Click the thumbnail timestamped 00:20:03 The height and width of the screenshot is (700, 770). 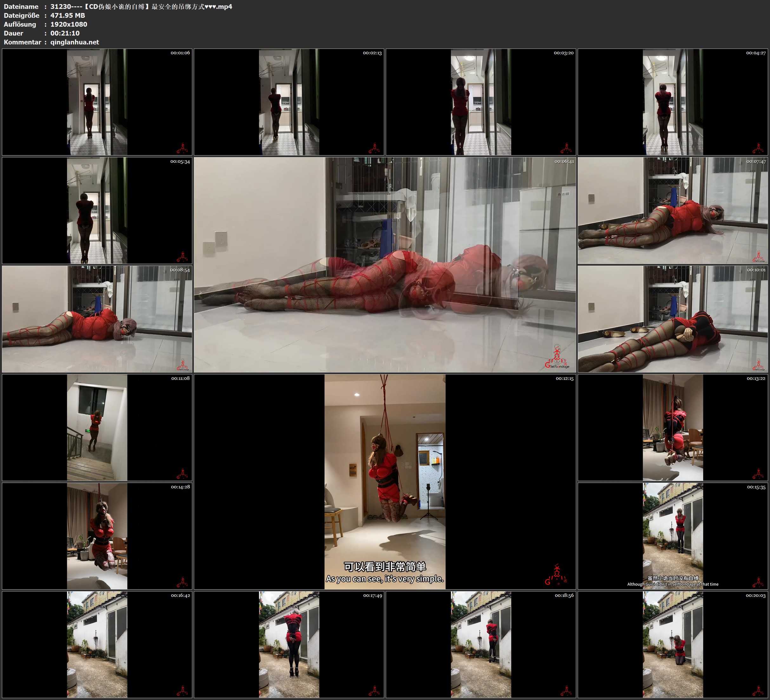pos(673,644)
